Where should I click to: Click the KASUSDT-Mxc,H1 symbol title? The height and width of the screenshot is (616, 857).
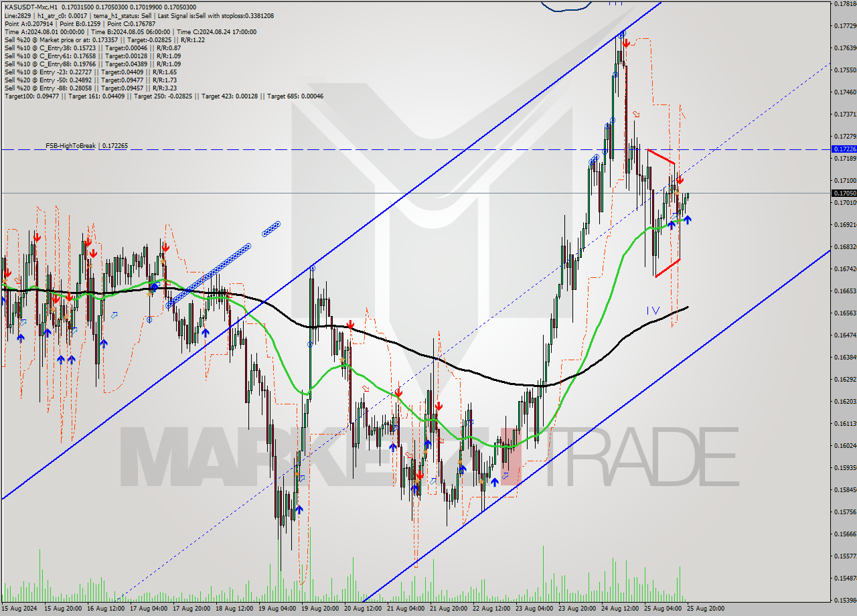[30, 7]
